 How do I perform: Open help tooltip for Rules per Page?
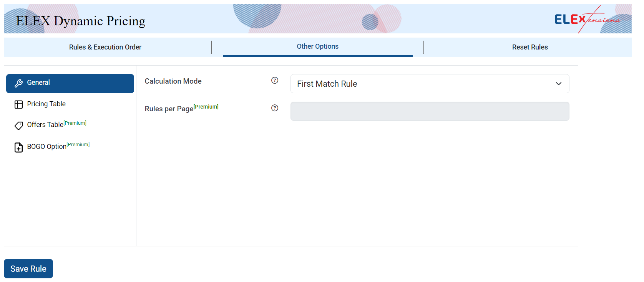click(x=275, y=108)
